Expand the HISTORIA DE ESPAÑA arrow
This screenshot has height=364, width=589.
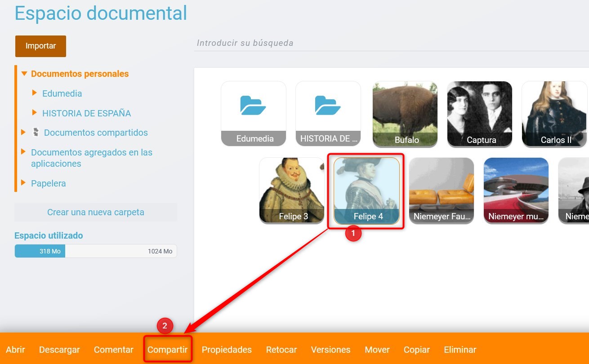[35, 112]
